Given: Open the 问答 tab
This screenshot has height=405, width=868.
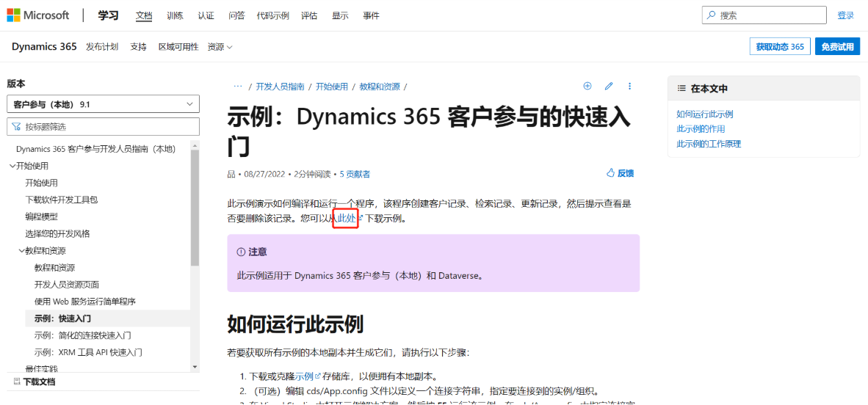Looking at the screenshot, I should tap(236, 15).
